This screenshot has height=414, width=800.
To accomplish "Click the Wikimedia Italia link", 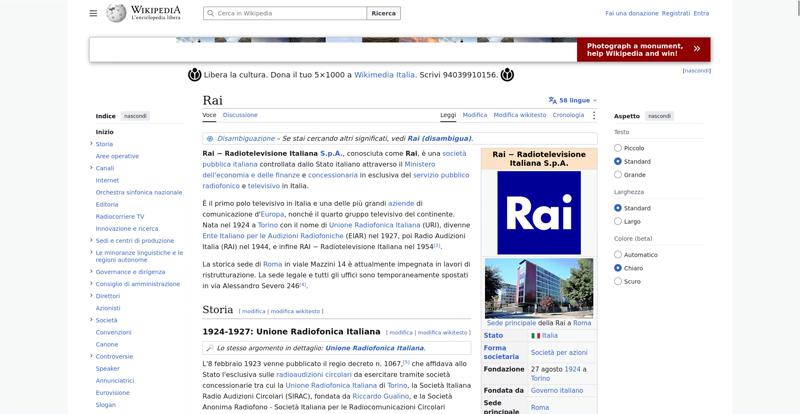I will [384, 75].
